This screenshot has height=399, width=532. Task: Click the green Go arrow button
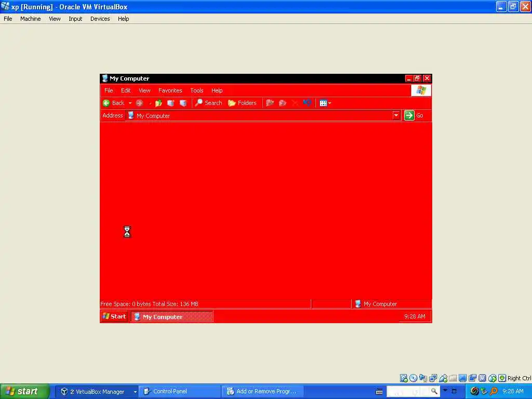[x=409, y=115]
